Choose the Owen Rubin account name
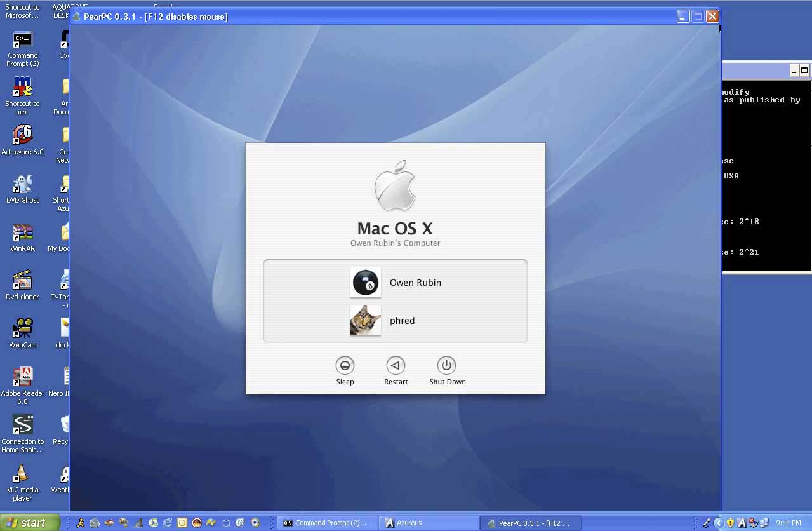This screenshot has width=812, height=531. pos(415,283)
